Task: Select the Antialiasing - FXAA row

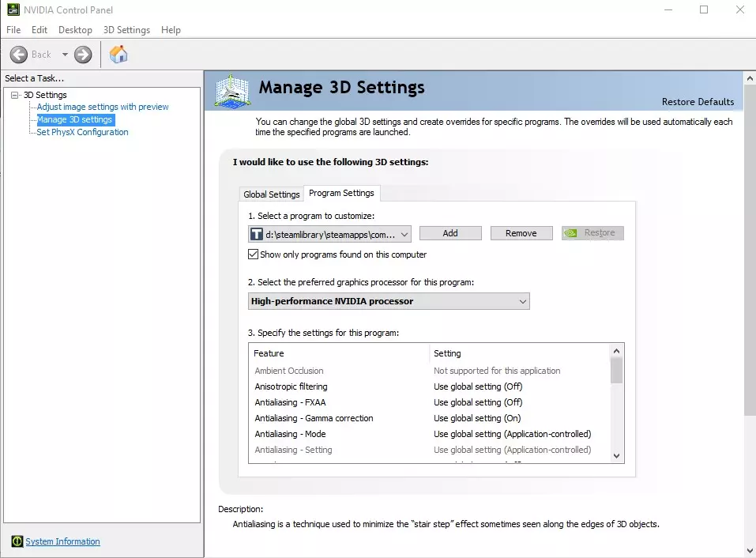Action: click(429, 402)
